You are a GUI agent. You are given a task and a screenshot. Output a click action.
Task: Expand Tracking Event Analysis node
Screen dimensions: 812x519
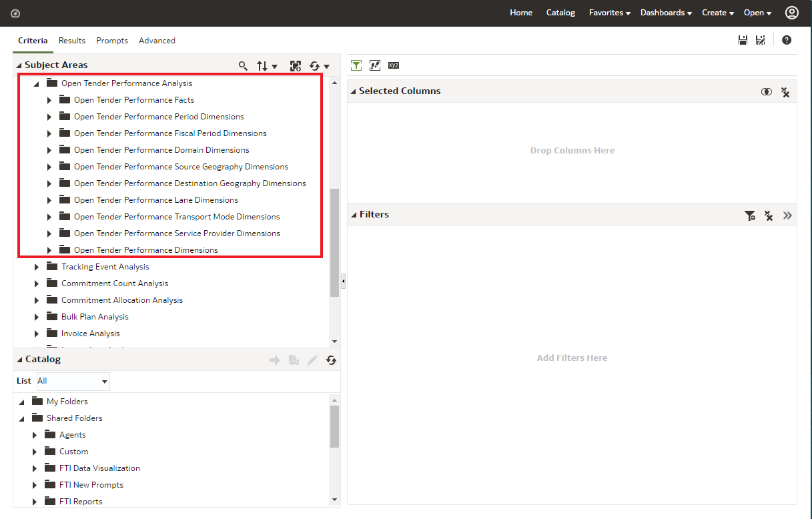37,267
